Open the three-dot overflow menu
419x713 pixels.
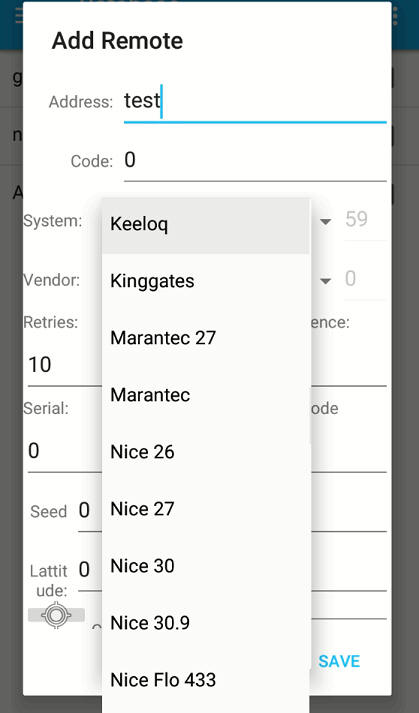pos(394,16)
